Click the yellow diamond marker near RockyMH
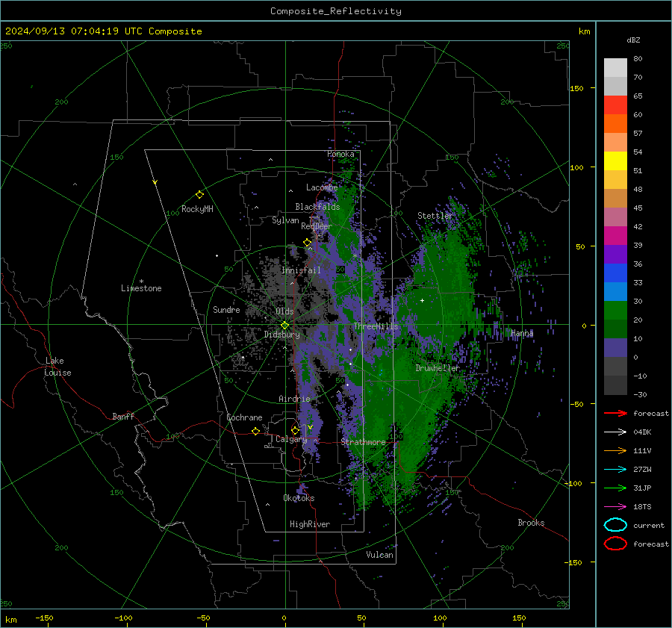This screenshot has height=628, width=672. coord(199,195)
